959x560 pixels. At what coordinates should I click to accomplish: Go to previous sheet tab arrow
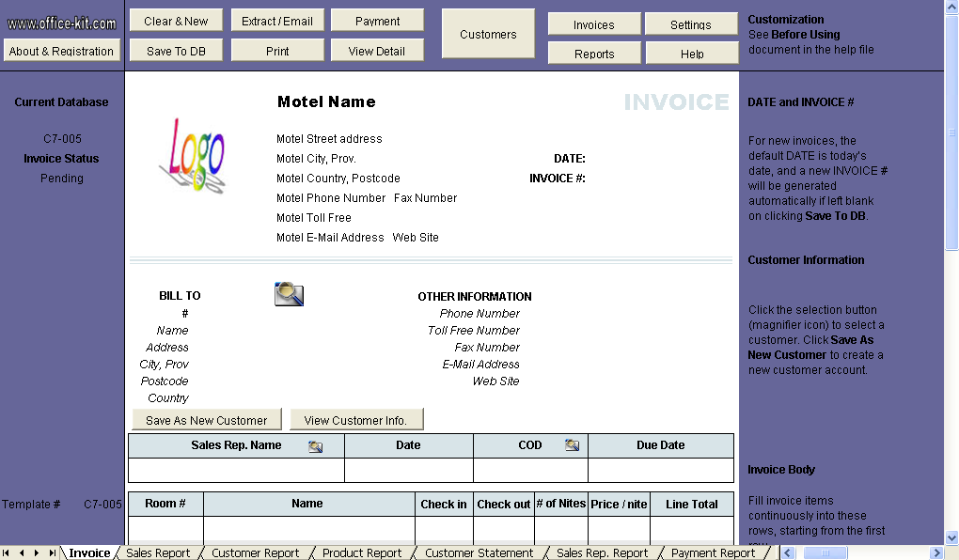click(22, 552)
